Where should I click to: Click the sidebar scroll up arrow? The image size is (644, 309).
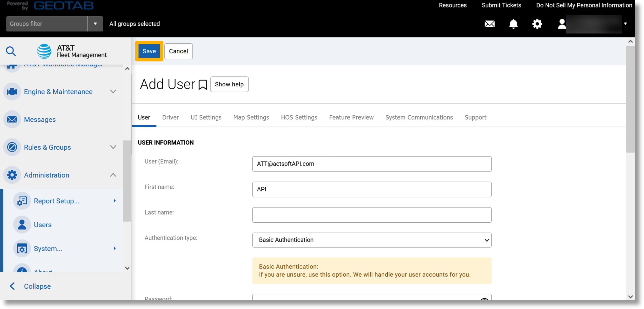point(127,69)
